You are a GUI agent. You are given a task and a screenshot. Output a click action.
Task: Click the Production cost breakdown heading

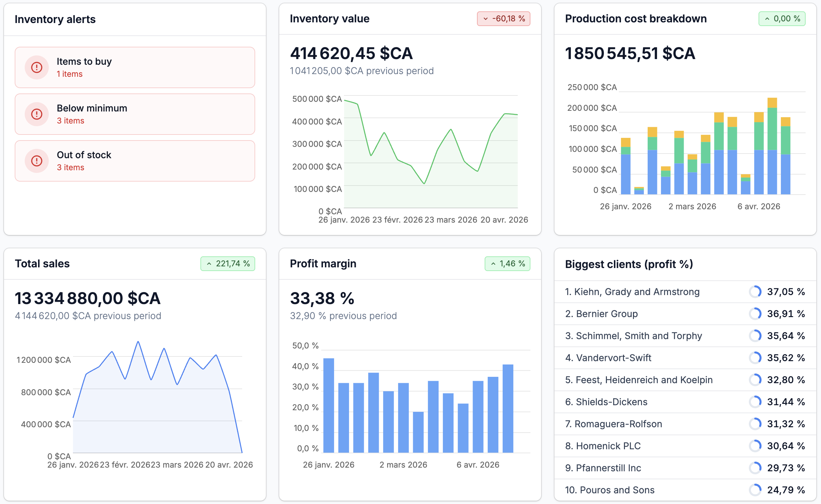636,19
